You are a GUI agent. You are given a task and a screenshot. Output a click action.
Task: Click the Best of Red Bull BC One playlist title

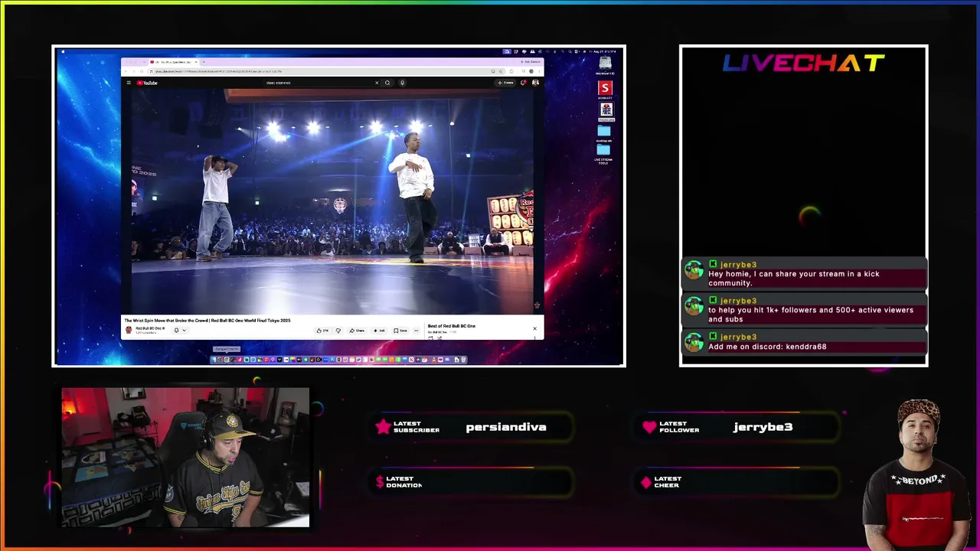point(452,326)
